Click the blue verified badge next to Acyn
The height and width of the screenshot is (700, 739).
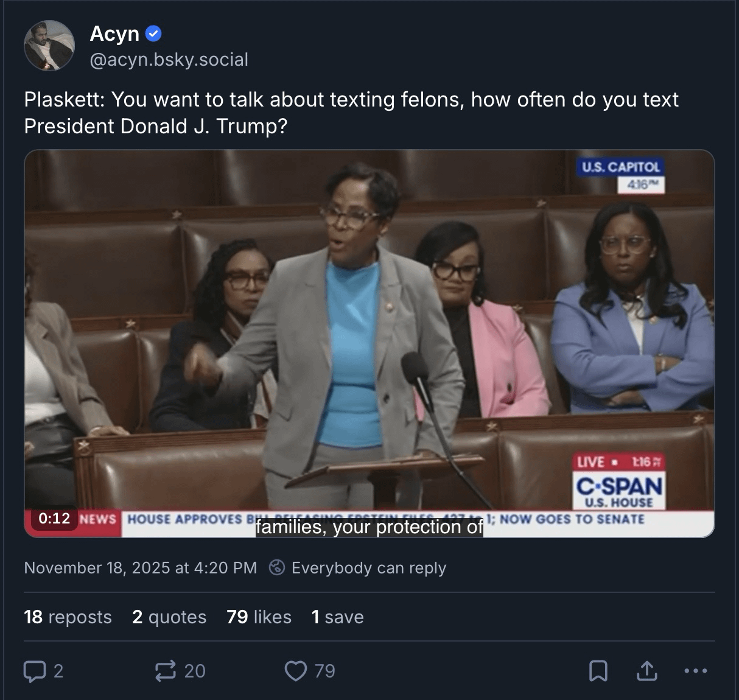point(154,34)
